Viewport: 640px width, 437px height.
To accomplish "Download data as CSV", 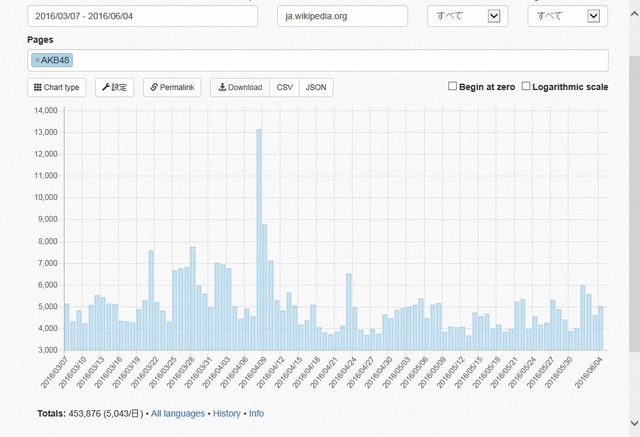I will [284, 87].
